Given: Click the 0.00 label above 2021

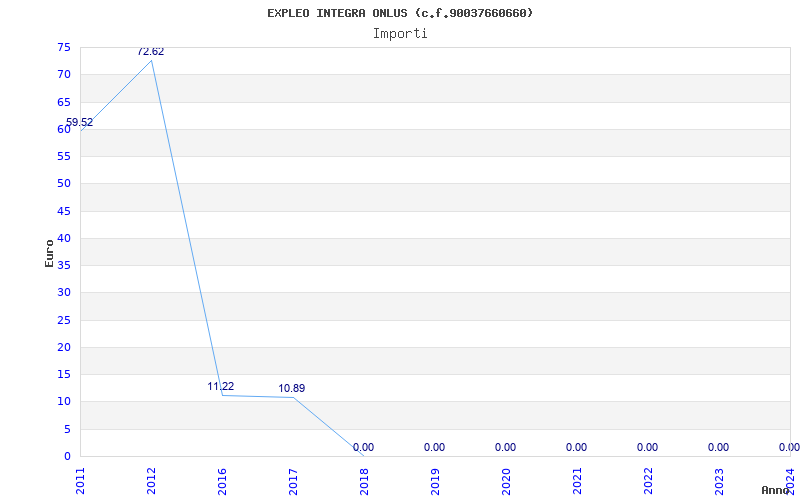Looking at the screenshot, I should click(576, 448).
